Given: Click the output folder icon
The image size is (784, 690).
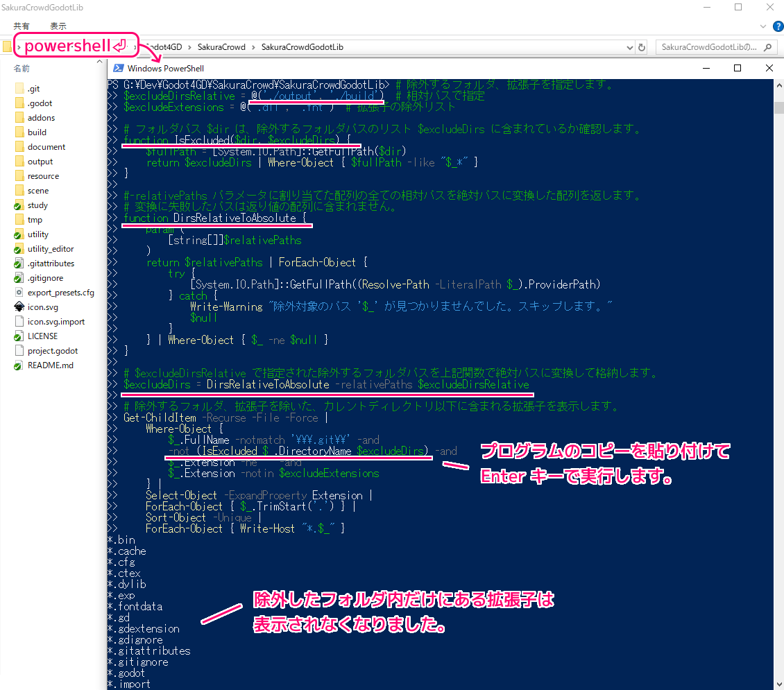Looking at the screenshot, I should click(19, 162).
